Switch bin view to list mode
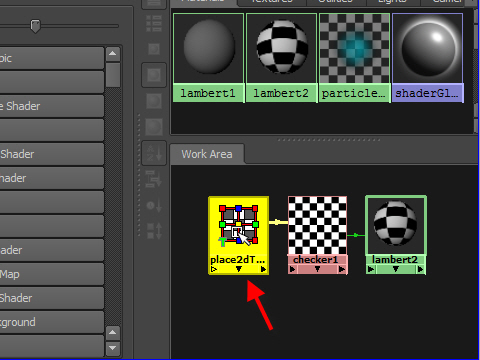 (x=154, y=24)
